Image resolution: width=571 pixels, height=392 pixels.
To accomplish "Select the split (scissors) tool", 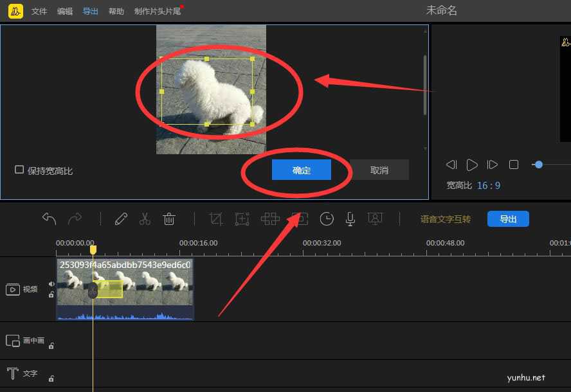I will pos(145,218).
